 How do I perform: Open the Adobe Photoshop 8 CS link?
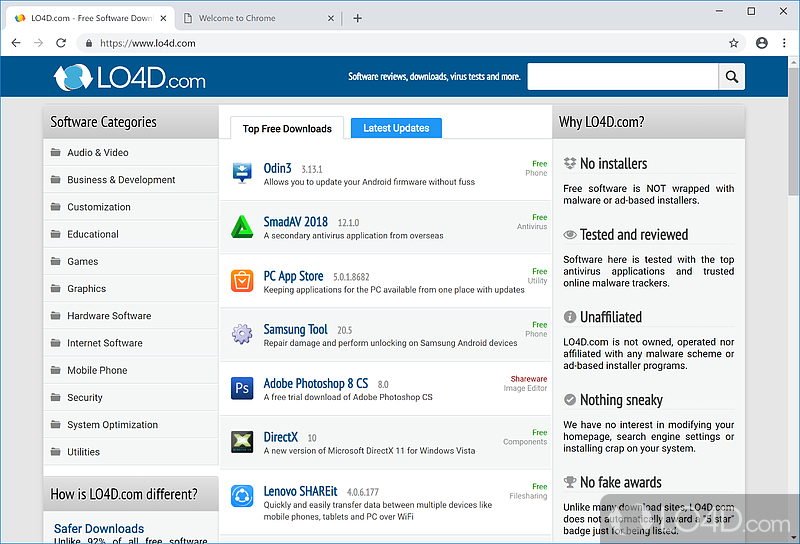315,383
